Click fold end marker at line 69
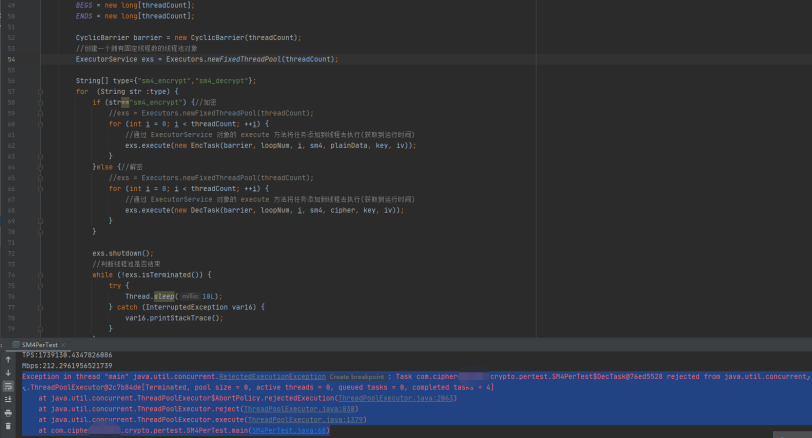 pyautogui.click(x=40, y=221)
